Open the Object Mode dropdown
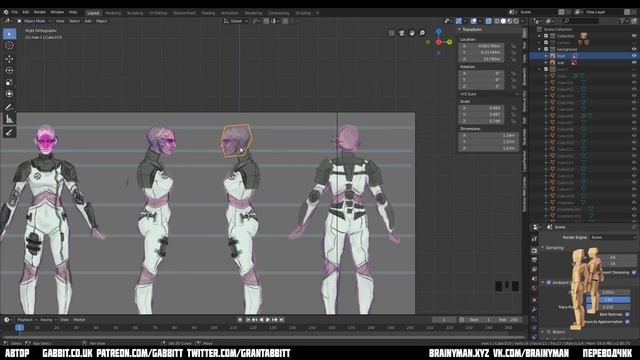The image size is (640, 360). coord(34,21)
